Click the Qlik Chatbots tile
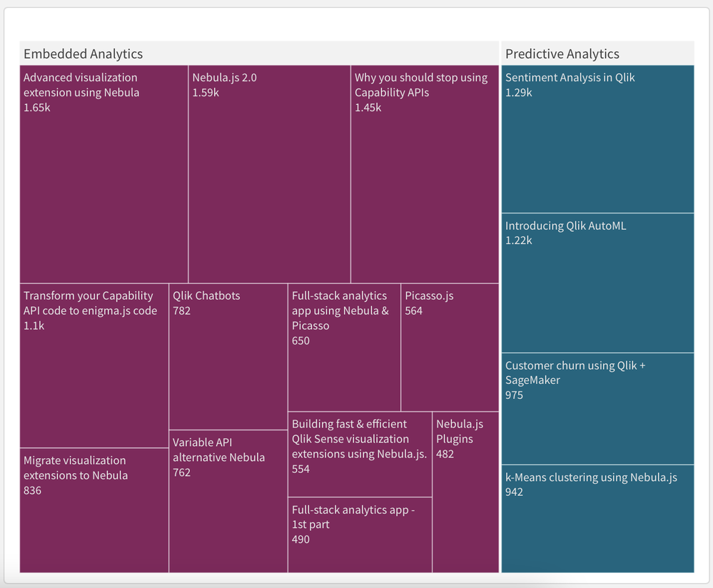This screenshot has height=588, width=713. pos(228,357)
